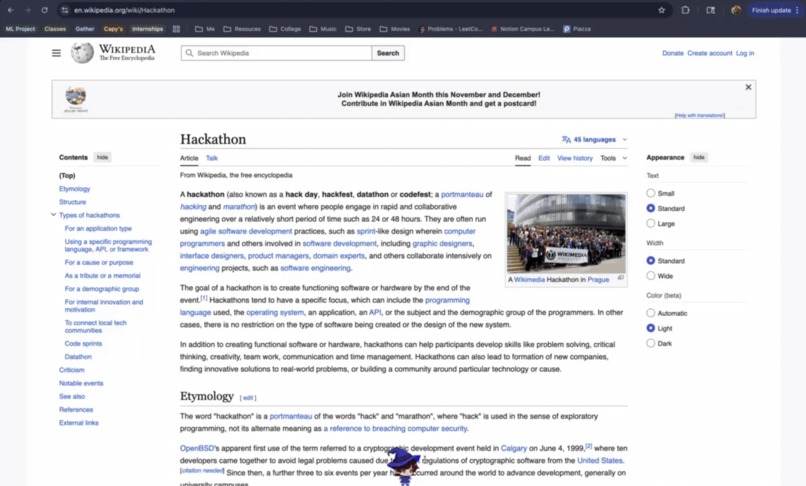Open the bookmarks apps grid icon
Viewport: 806px width, 486px height.
(x=176, y=29)
